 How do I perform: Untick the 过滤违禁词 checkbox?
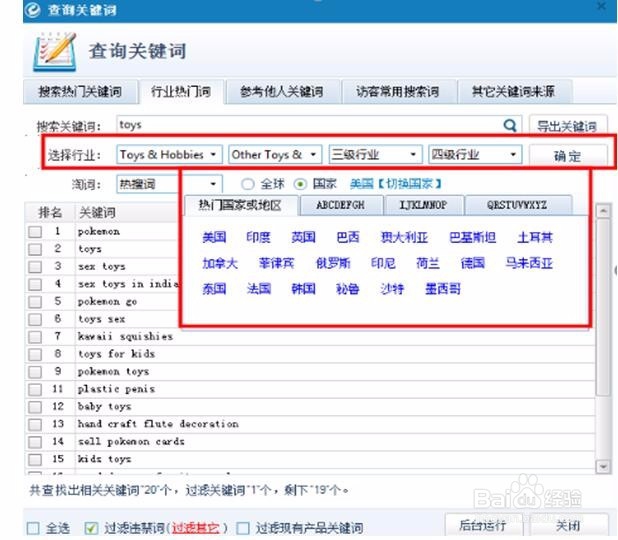(91, 528)
